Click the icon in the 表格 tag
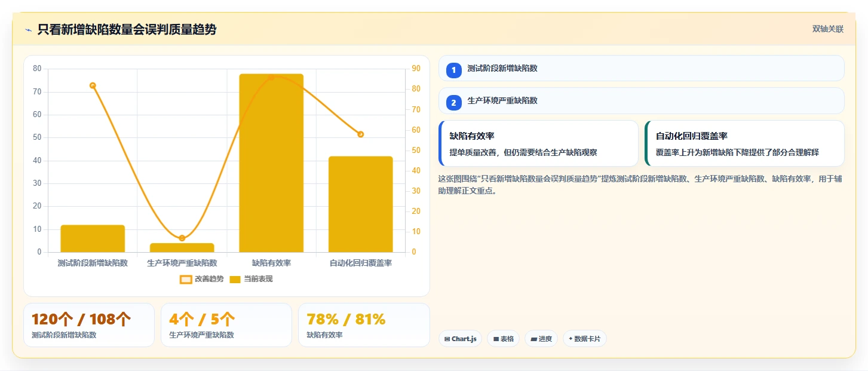Screen dimensions: 868x371 click(496, 339)
